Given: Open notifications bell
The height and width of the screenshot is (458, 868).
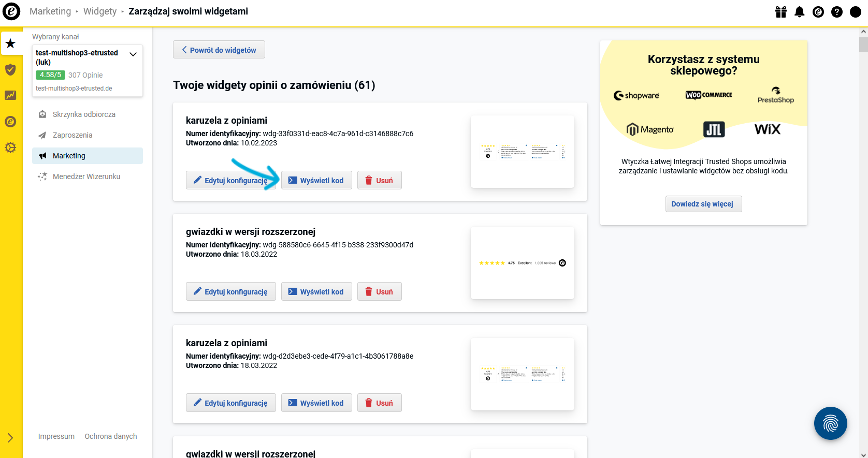Looking at the screenshot, I should click(800, 11).
